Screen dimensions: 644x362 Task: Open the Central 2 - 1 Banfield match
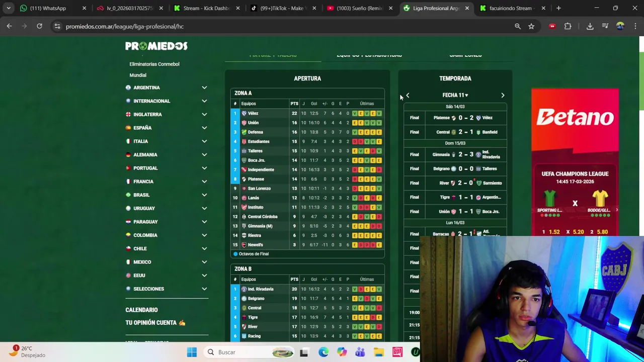coord(455,132)
